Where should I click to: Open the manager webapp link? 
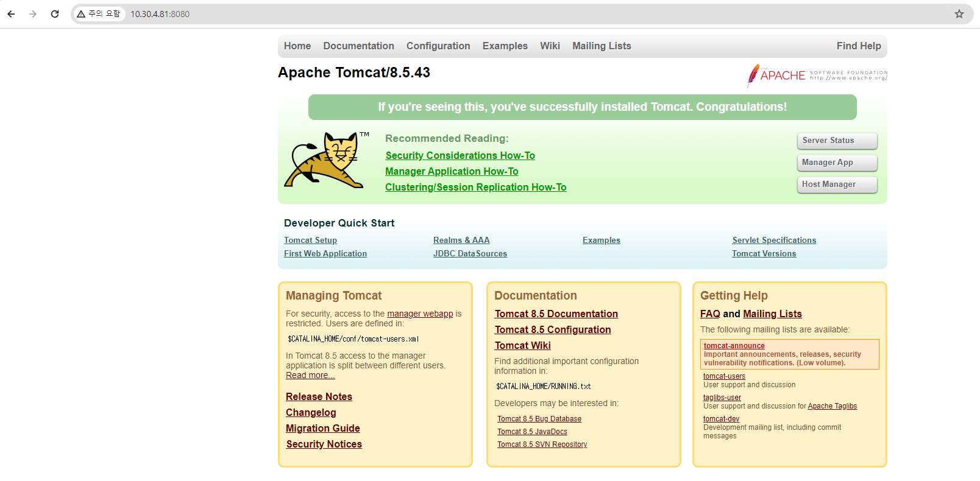tap(420, 314)
